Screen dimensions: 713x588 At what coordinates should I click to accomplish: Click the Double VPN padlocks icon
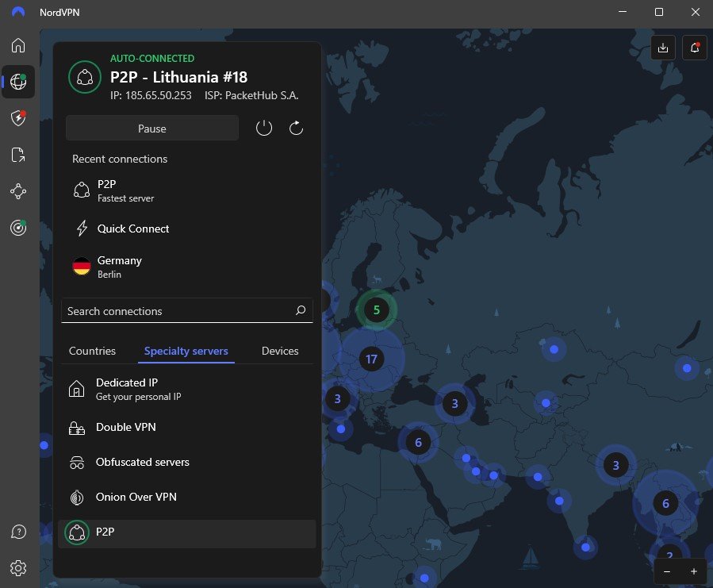[76, 428]
